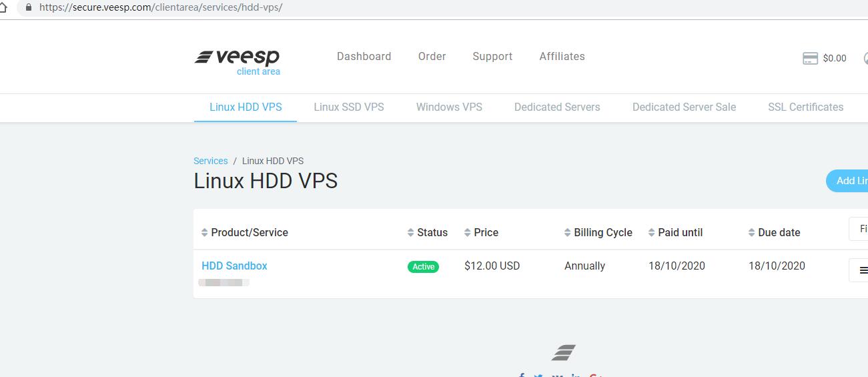Click the Active status badge
This screenshot has width=868, height=377.
(x=423, y=267)
